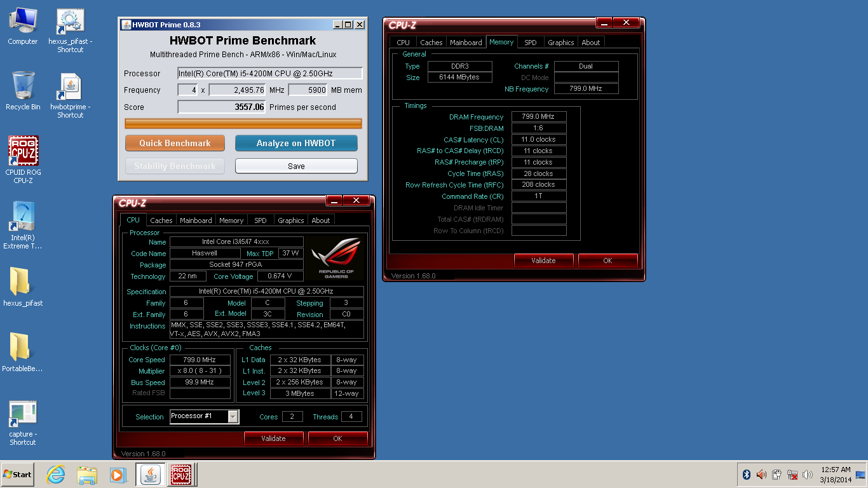Select CPU tab in lower CPU-Z window

[x=133, y=220]
